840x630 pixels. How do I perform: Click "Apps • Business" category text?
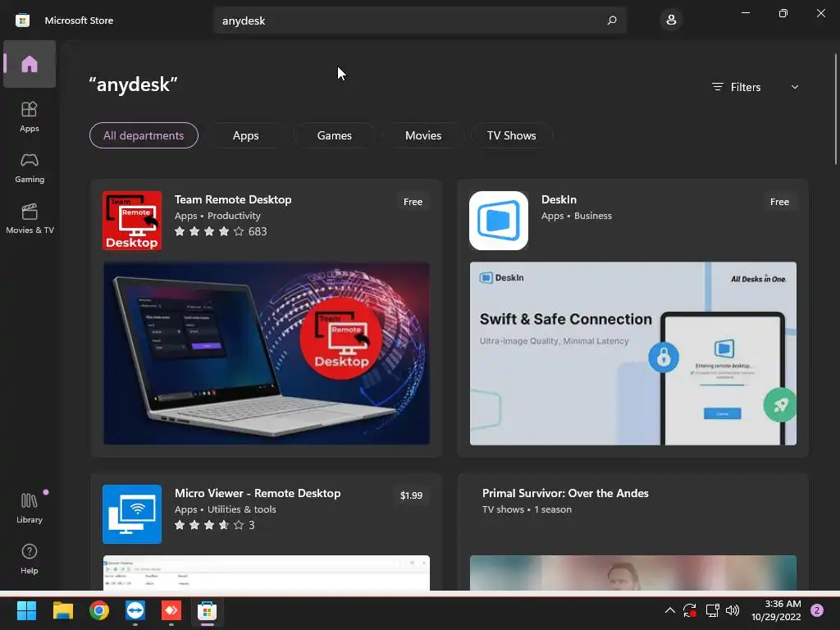point(577,216)
